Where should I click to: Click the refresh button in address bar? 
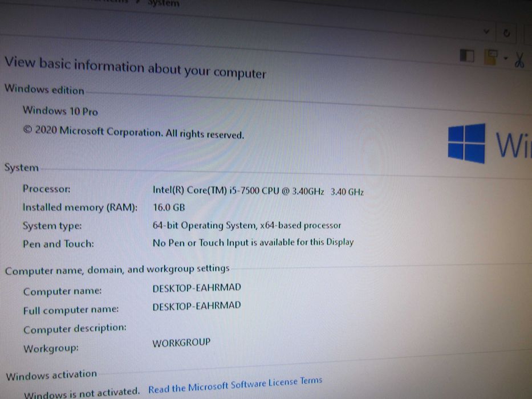(506, 33)
